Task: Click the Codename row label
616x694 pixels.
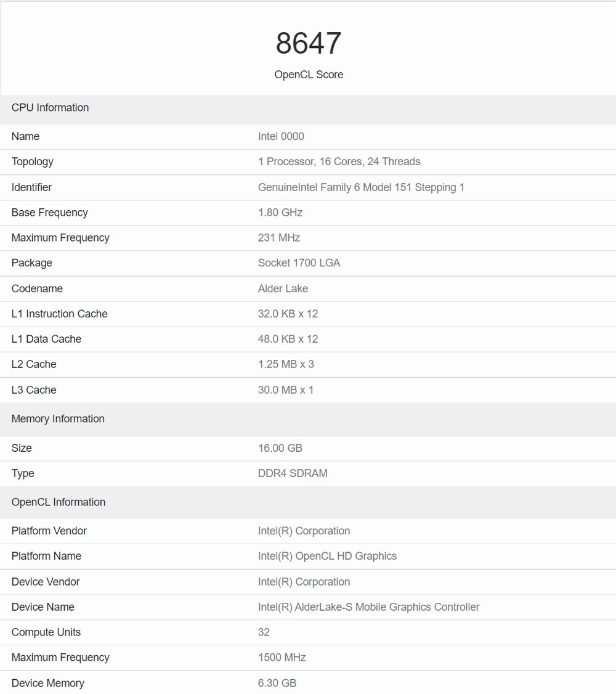Action: pyautogui.click(x=37, y=288)
